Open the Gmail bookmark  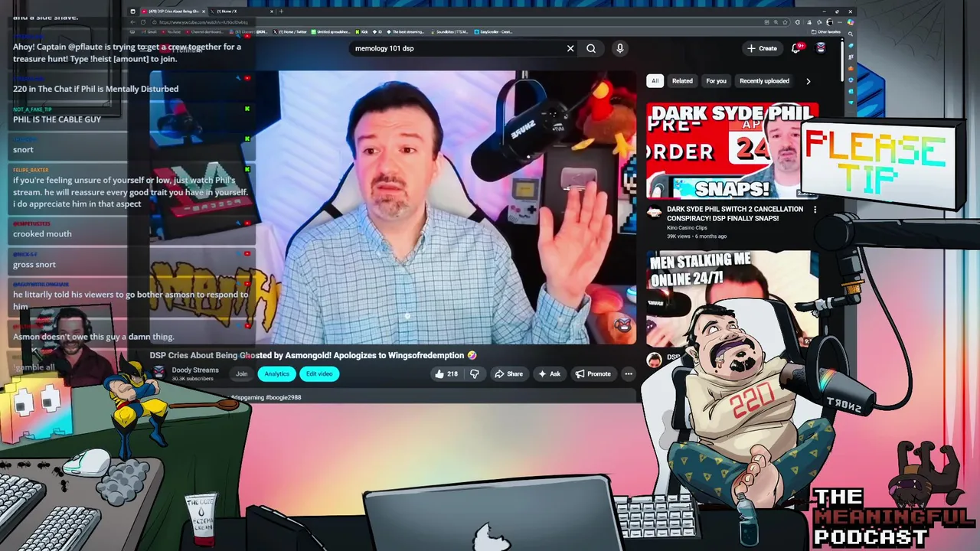coord(148,32)
